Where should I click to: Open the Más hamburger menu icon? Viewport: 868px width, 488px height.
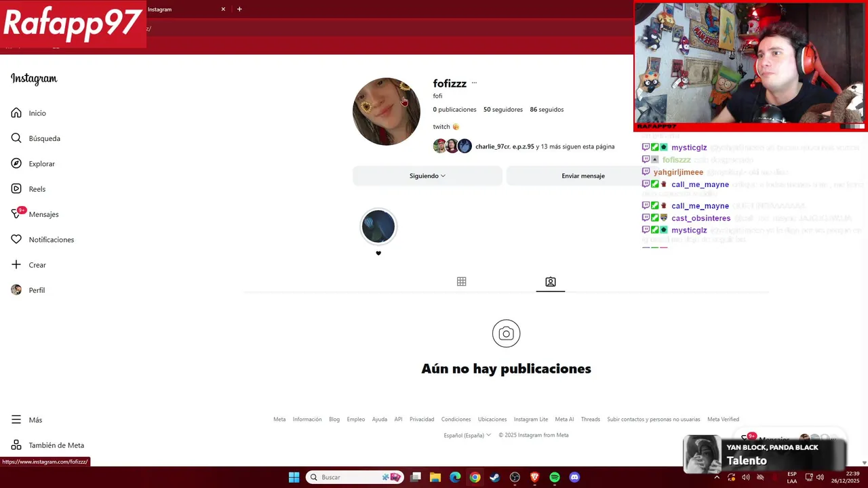[16, 420]
